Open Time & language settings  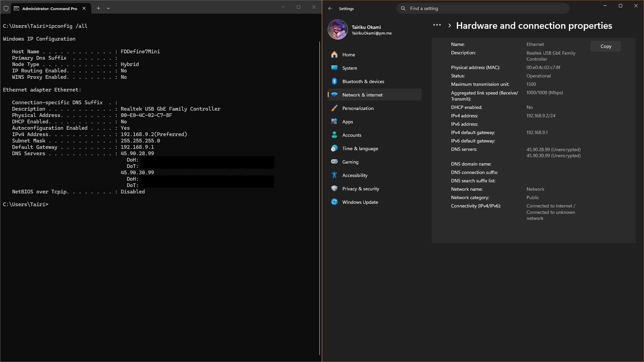(x=374, y=148)
